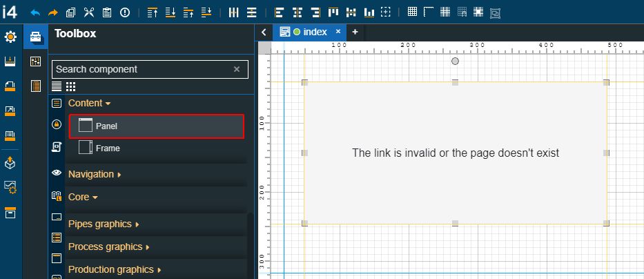Expand the Process graphics category
644x279 pixels.
[108, 247]
